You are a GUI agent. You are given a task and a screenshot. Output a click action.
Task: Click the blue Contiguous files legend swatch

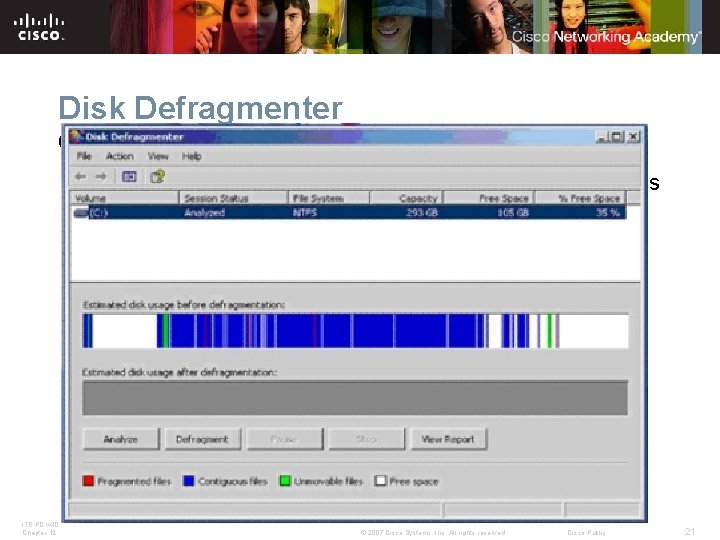point(188,481)
